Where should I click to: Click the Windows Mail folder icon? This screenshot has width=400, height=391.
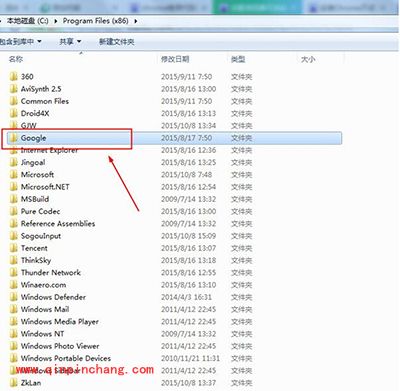(14, 309)
